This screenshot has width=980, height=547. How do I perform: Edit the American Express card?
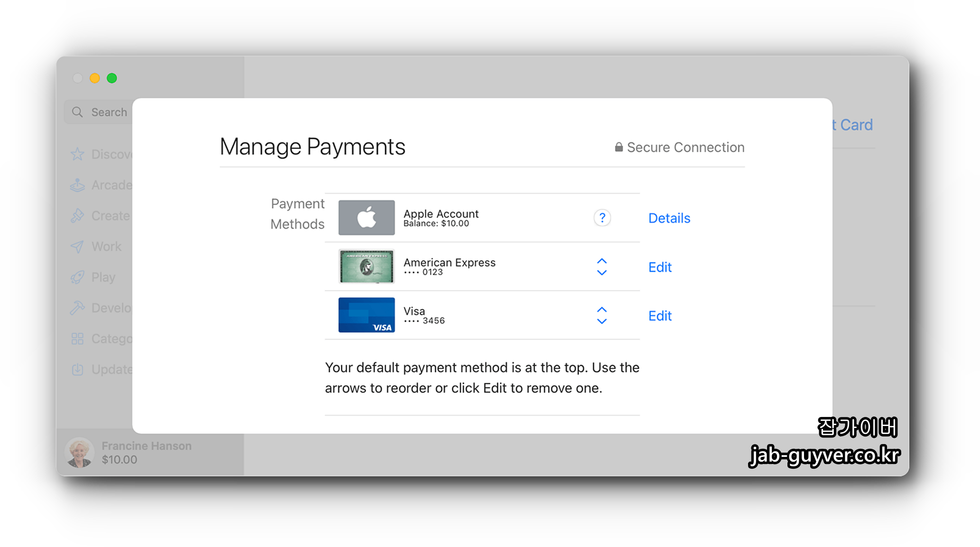tap(660, 267)
